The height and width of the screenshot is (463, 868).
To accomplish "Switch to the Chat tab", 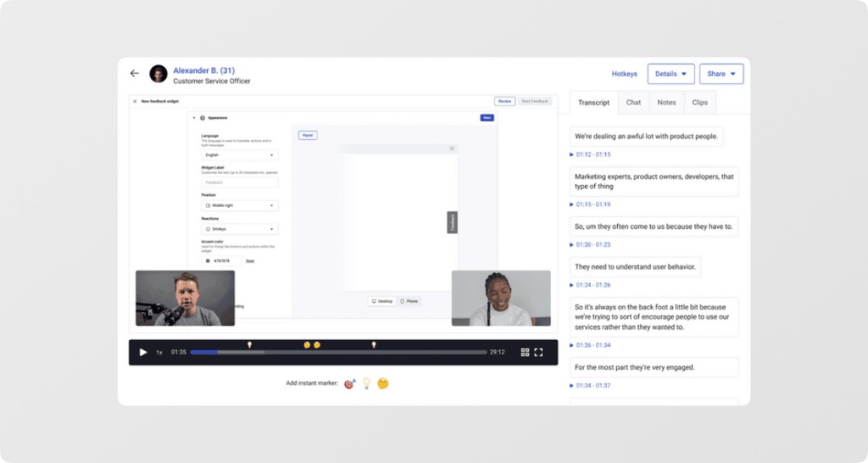I will tap(633, 103).
